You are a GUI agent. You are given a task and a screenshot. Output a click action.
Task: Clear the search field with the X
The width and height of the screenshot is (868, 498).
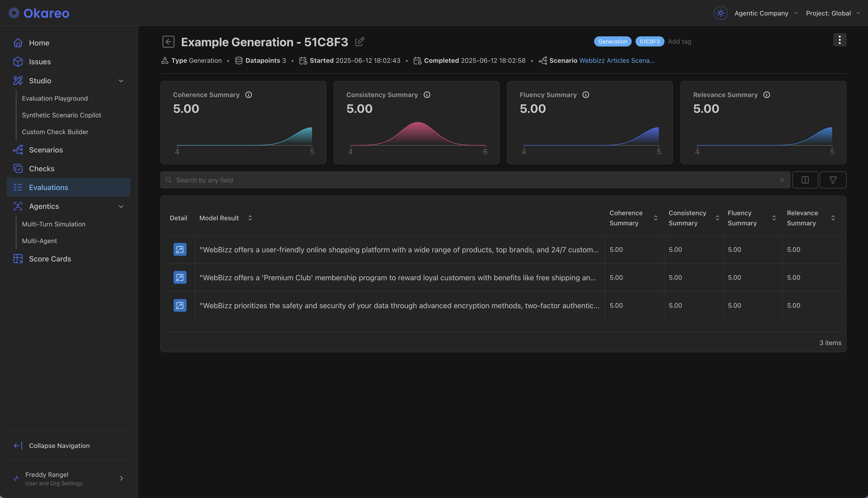tap(782, 180)
